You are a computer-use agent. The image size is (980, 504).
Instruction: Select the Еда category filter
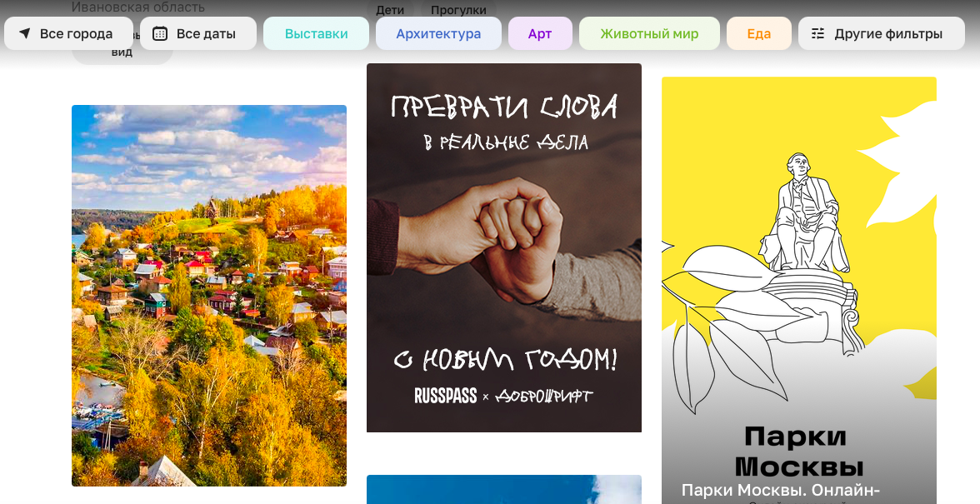758,33
